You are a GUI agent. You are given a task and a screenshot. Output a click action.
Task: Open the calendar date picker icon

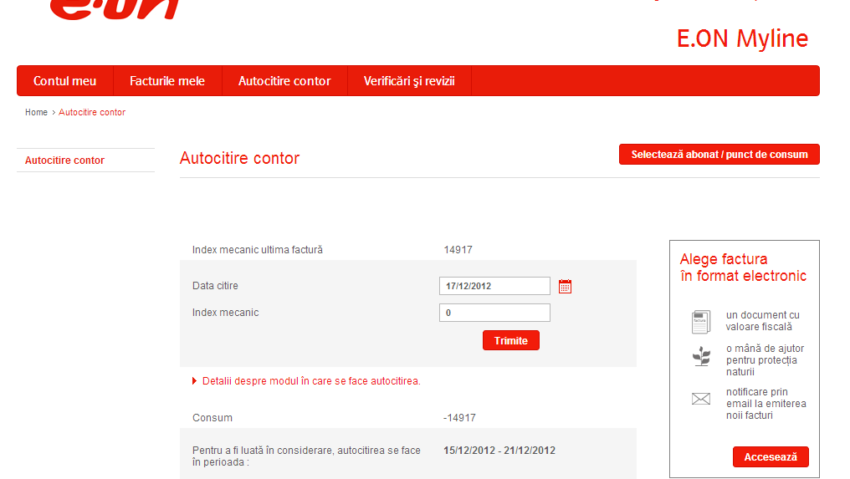(x=565, y=286)
